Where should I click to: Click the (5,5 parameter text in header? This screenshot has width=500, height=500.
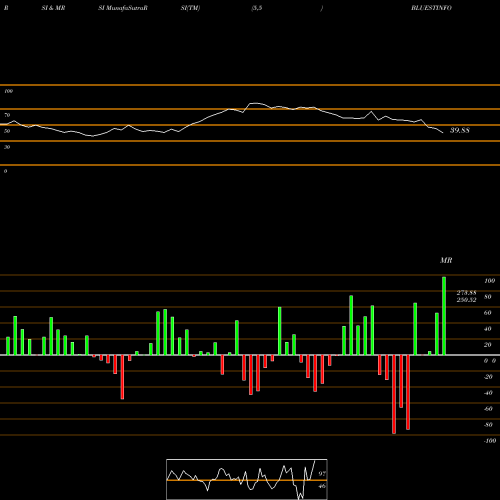[257, 8]
